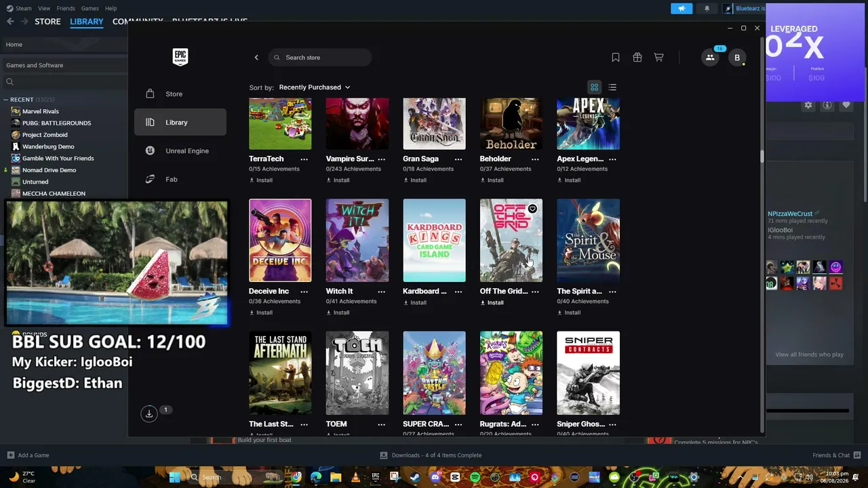Open the Store section in Epic sidebar
Screen dimensions: 868x488
pyautogui.click(x=180, y=94)
